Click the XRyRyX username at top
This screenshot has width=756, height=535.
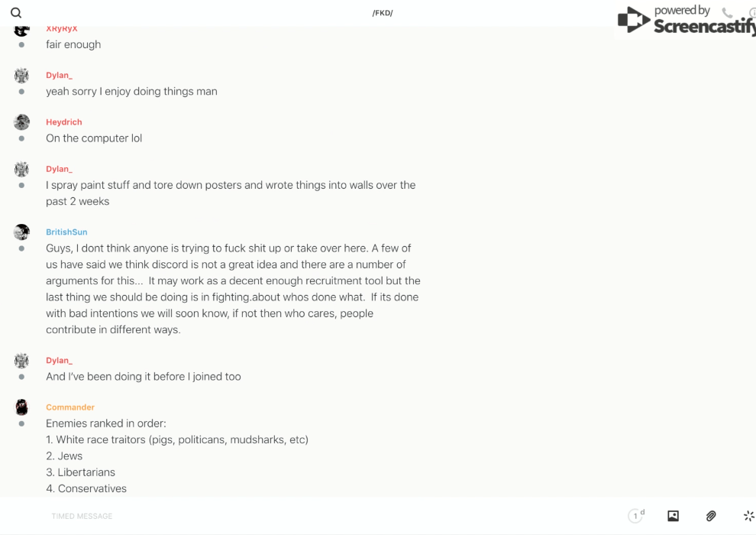pos(62,29)
